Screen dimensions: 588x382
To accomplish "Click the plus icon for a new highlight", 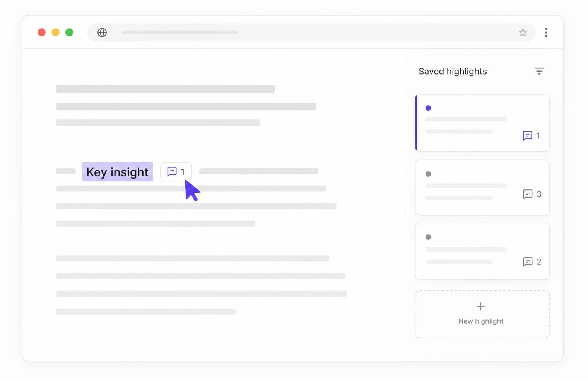I will pyautogui.click(x=480, y=307).
